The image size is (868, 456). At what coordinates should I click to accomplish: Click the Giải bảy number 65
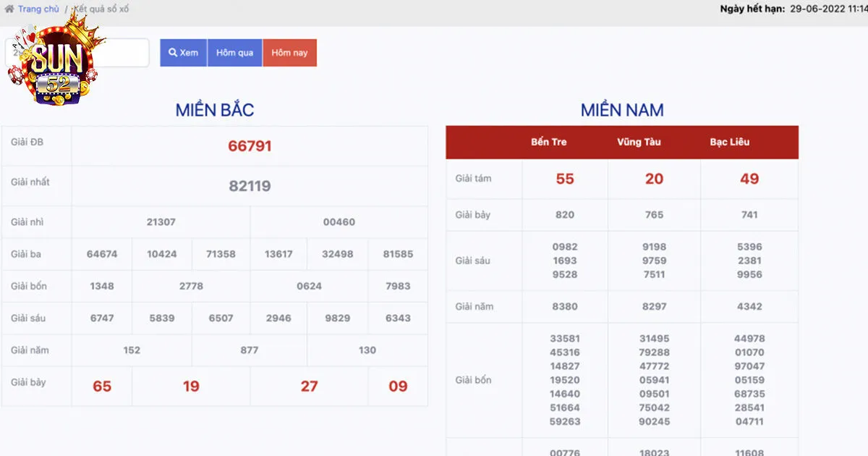tap(102, 387)
